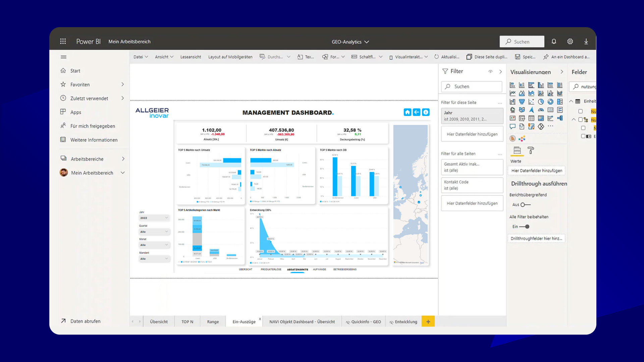Click the back arrow button on dashboard
644x362 pixels.
tap(416, 112)
